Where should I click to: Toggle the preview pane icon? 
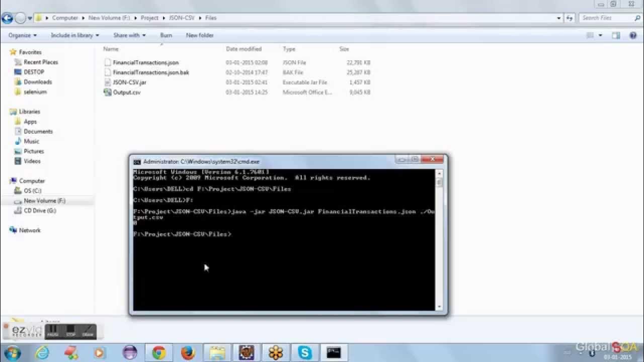pyautogui.click(x=616, y=35)
